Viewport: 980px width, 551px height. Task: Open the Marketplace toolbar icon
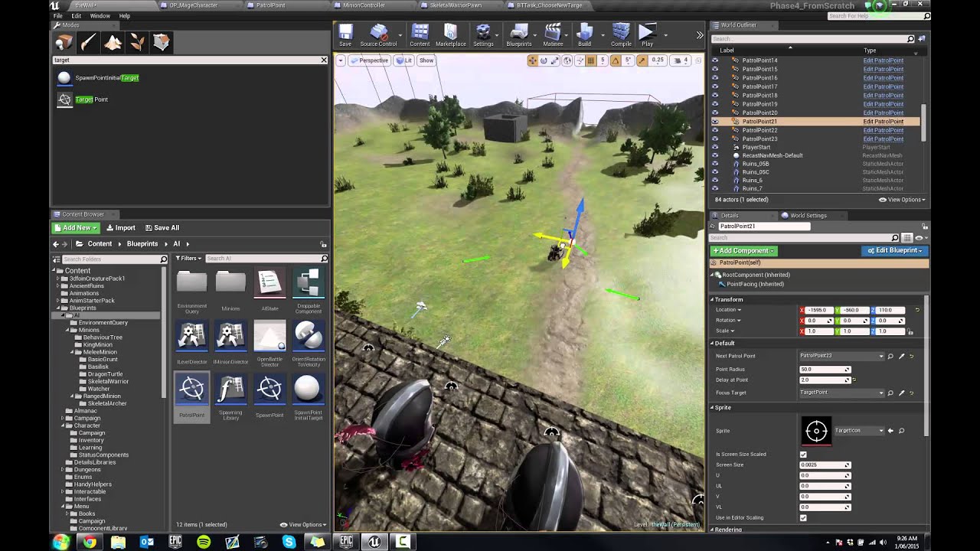click(x=450, y=35)
